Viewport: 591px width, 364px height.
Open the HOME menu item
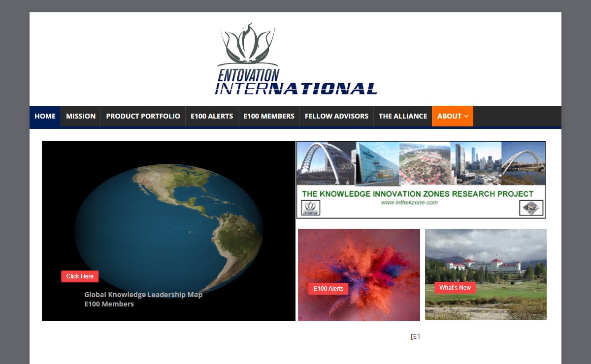pos(45,116)
